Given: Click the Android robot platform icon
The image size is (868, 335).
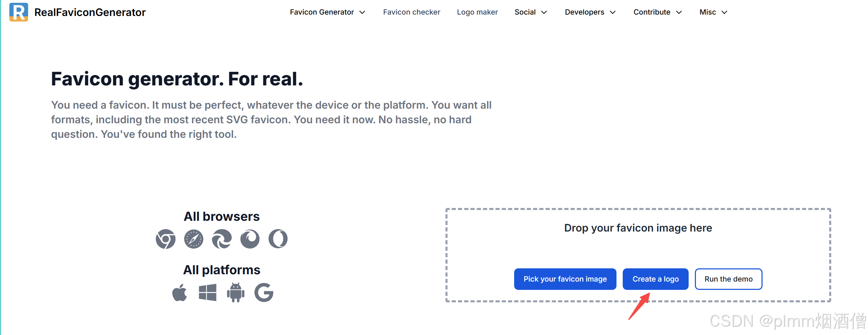Looking at the screenshot, I should 236,292.
